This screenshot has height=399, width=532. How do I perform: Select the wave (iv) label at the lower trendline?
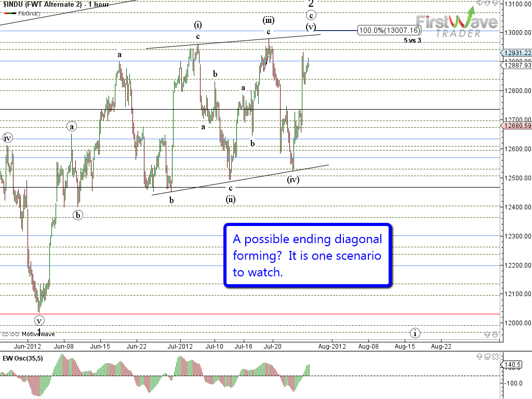pyautogui.click(x=293, y=180)
